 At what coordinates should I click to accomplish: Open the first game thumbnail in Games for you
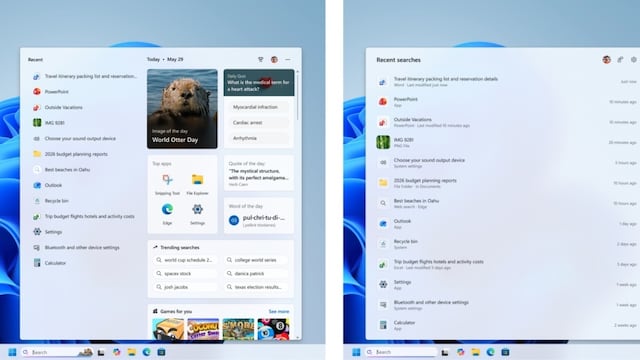click(x=168, y=329)
